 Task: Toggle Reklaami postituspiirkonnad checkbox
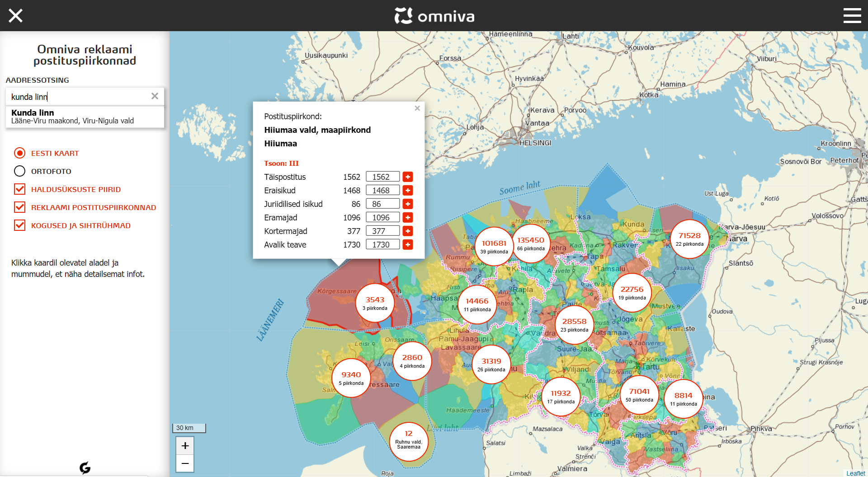[19, 207]
